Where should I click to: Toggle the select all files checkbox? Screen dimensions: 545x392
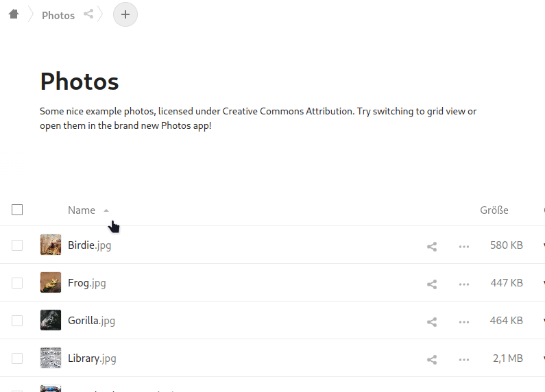click(x=17, y=210)
